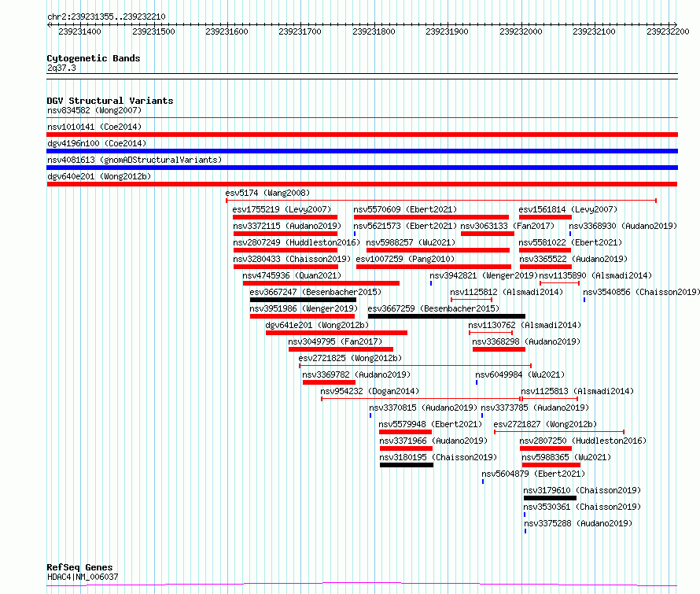The height and width of the screenshot is (594, 700).
Task: Click the Cytogenetic Bands track title
Action: tap(94, 58)
